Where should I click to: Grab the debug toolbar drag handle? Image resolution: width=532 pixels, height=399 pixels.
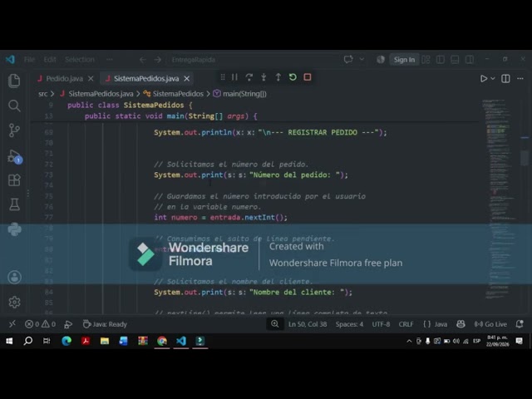[x=223, y=77]
